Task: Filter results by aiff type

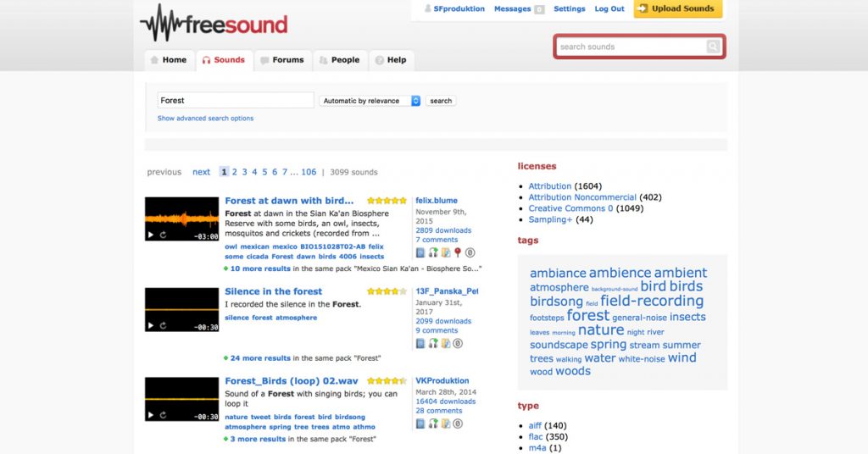Action: tap(535, 426)
